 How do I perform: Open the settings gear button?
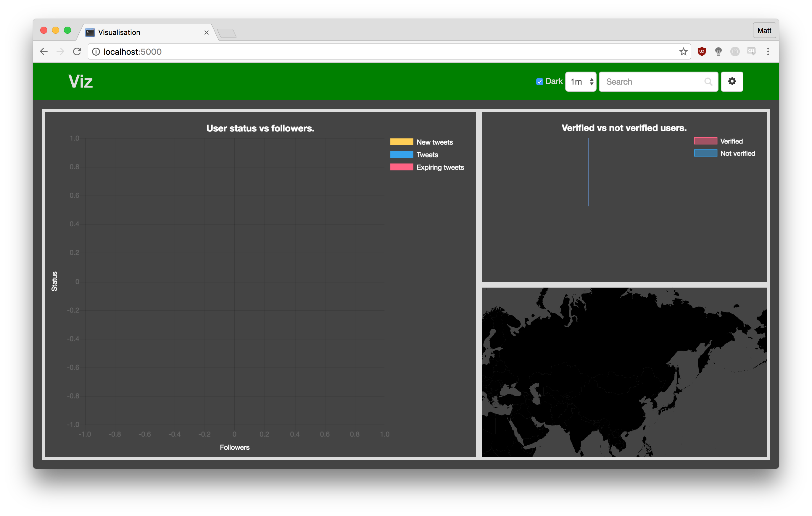click(x=732, y=81)
